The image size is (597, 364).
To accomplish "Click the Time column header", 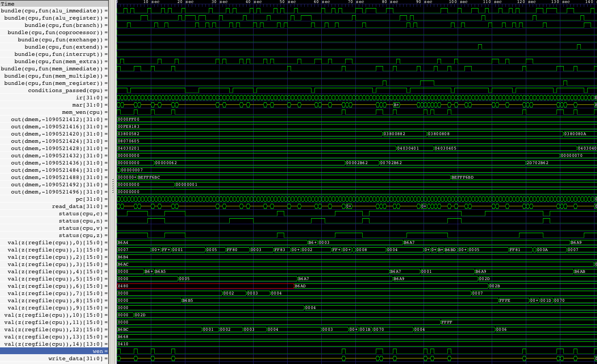I will pyautogui.click(x=9, y=3).
